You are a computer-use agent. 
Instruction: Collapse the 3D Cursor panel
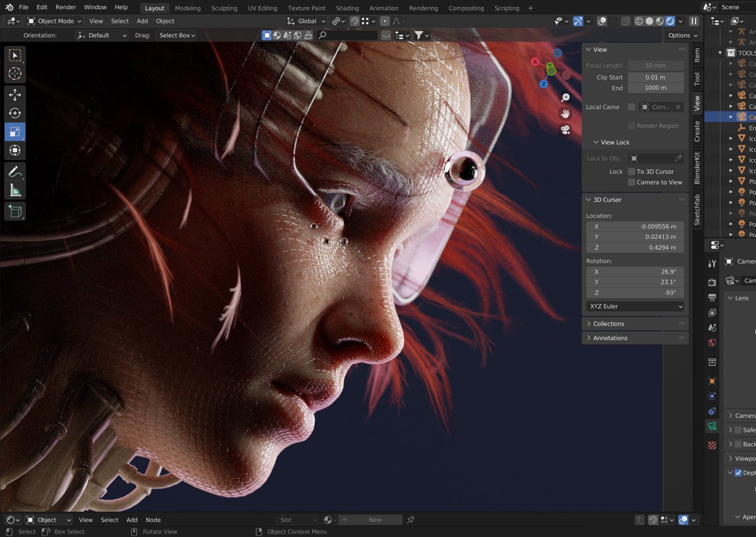(x=635, y=200)
